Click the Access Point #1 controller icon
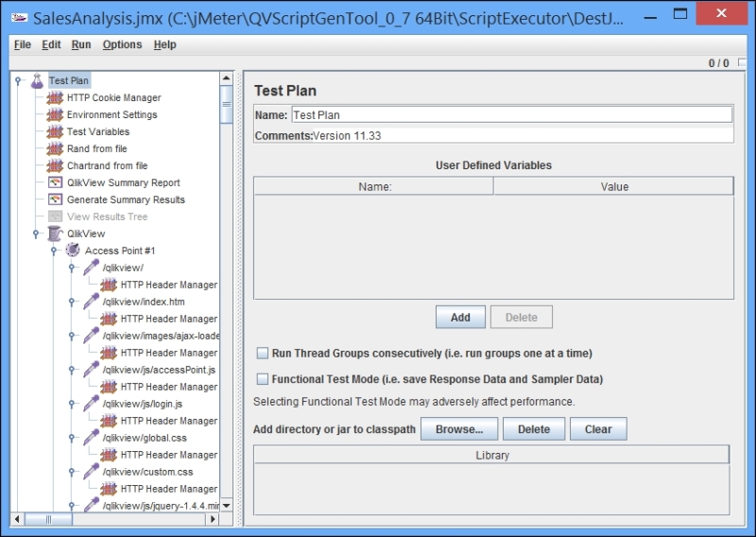Screen dimensions: 756x537 pos(73,251)
